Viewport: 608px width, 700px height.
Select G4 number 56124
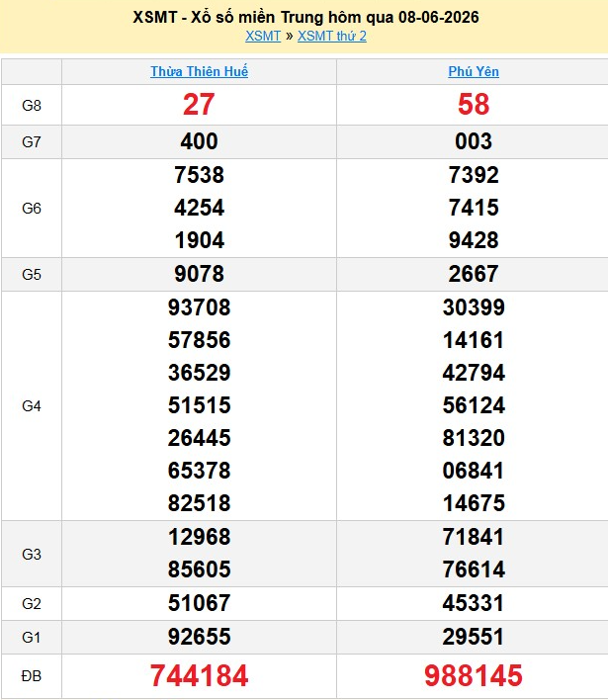[x=474, y=405]
